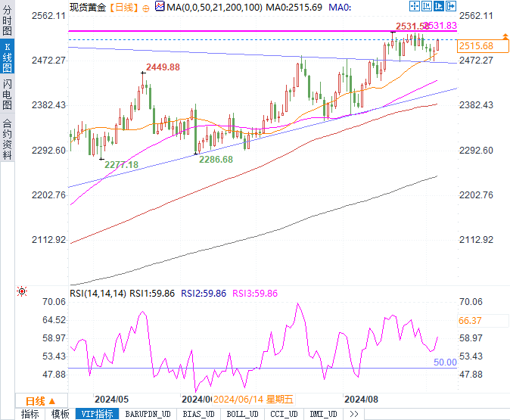Screen dimensions: 510x420
Task: Click RSI3:59.86 magenta value
Action: coord(255,294)
